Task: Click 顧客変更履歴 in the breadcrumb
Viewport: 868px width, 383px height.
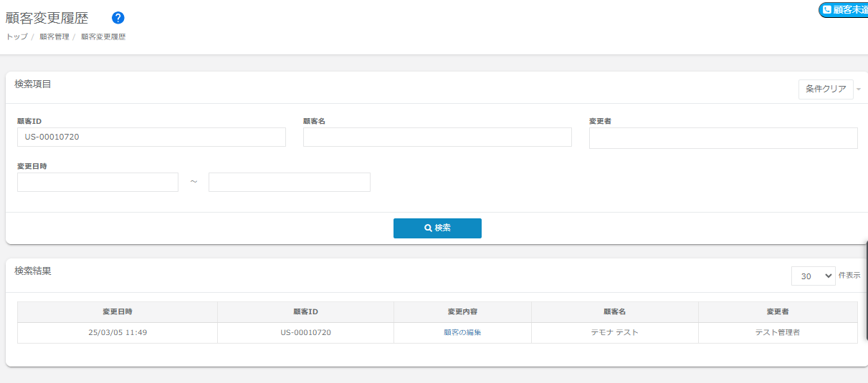Action: point(103,37)
